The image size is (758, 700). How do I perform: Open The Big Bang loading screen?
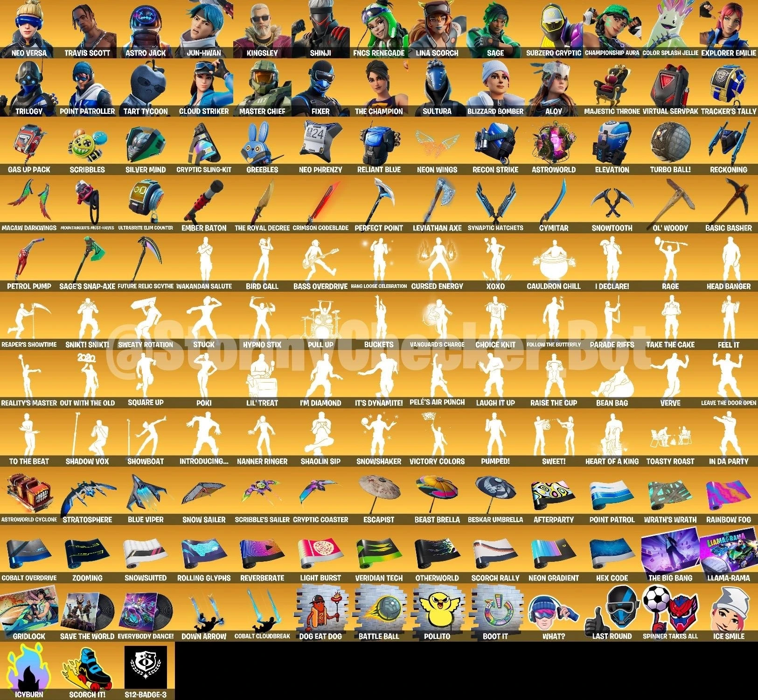click(x=670, y=554)
